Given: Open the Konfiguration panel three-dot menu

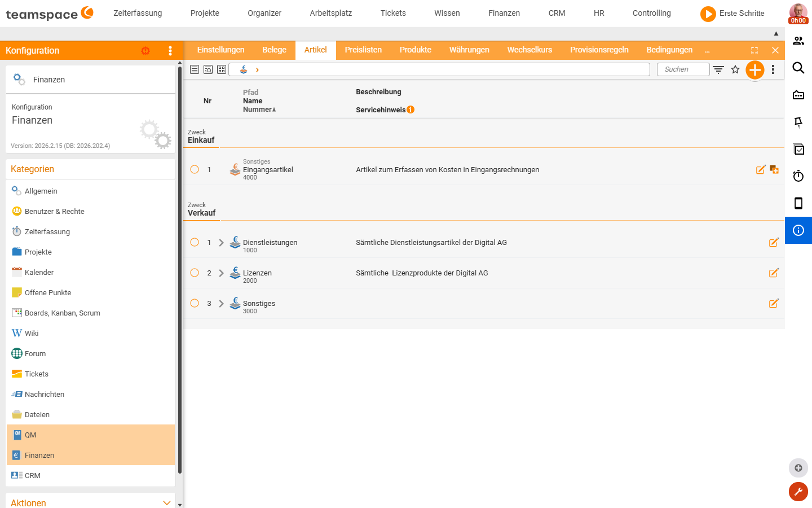Looking at the screenshot, I should 170,51.
